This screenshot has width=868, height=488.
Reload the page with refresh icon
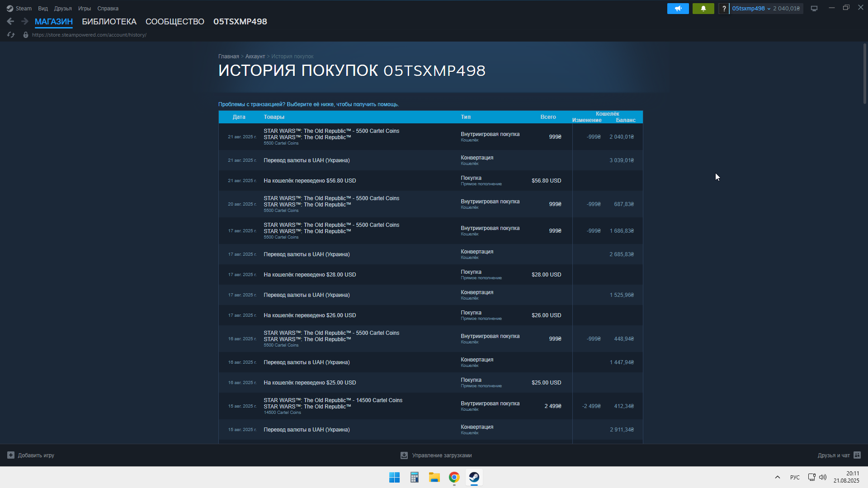(x=11, y=35)
